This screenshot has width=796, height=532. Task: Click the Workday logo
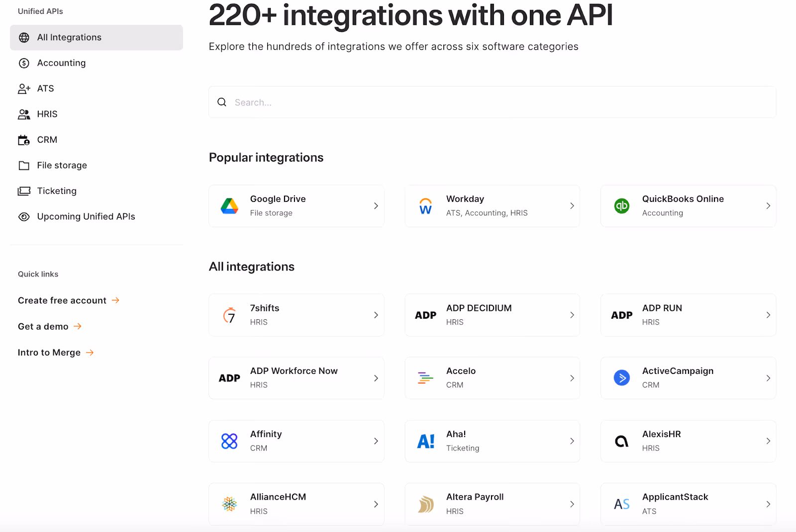[425, 206]
